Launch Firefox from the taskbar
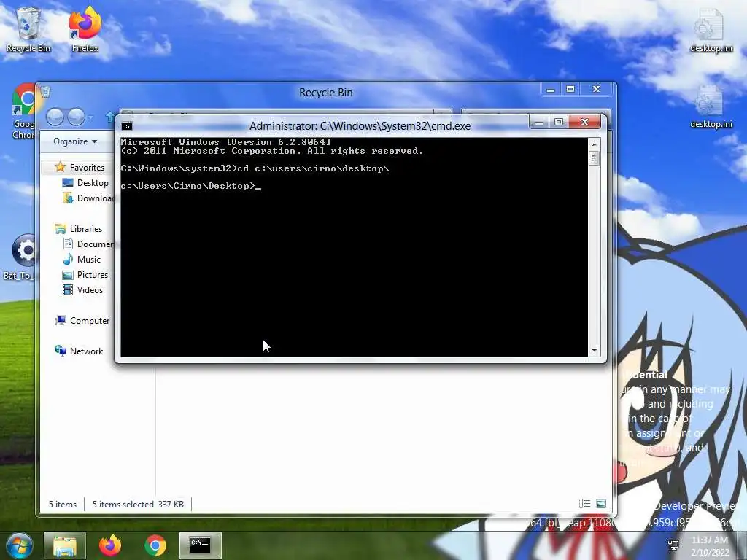The height and width of the screenshot is (560, 747). pyautogui.click(x=110, y=545)
